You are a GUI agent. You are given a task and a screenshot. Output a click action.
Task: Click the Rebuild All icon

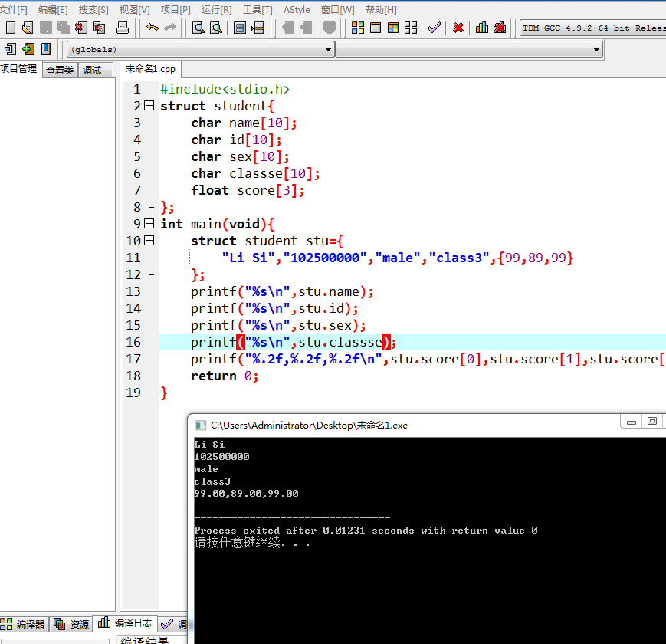(411, 28)
